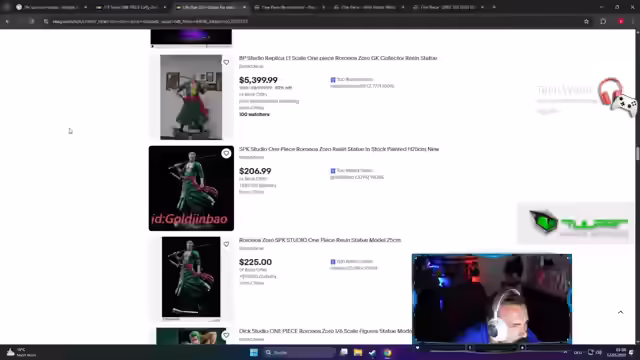Screen dimensions: 640x360
Task: Click the $225.00 price
Action: point(255,262)
